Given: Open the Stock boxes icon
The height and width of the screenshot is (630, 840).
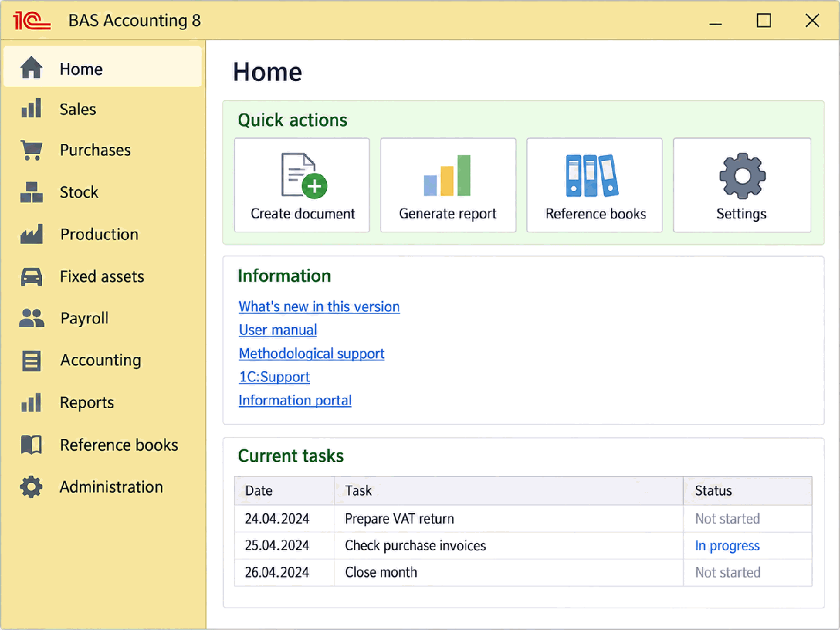Looking at the screenshot, I should tap(31, 192).
